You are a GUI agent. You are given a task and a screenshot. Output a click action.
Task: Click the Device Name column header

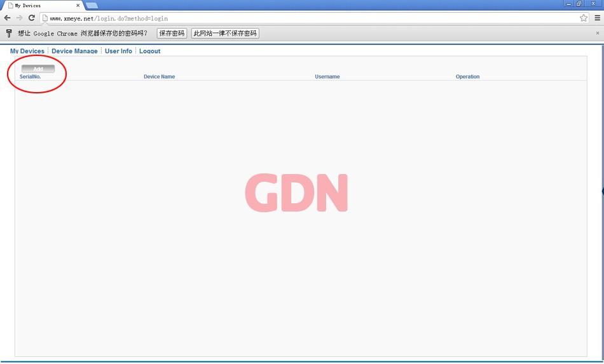pos(159,77)
